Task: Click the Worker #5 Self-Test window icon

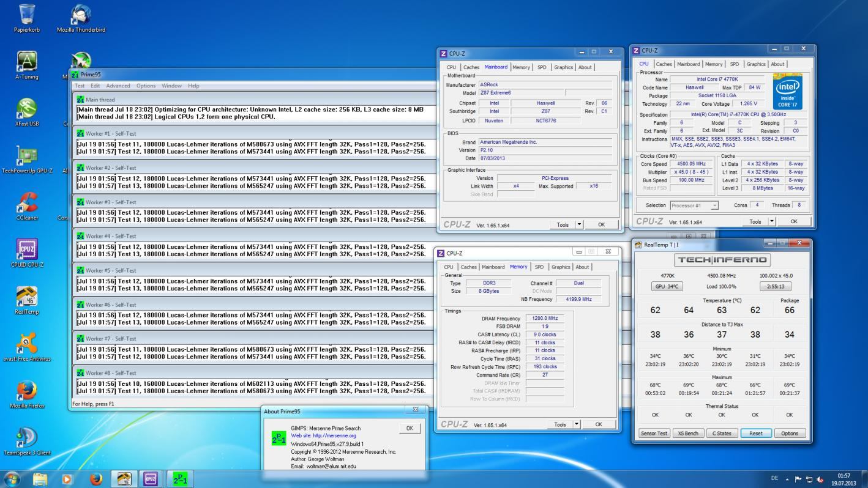Action: [x=80, y=270]
